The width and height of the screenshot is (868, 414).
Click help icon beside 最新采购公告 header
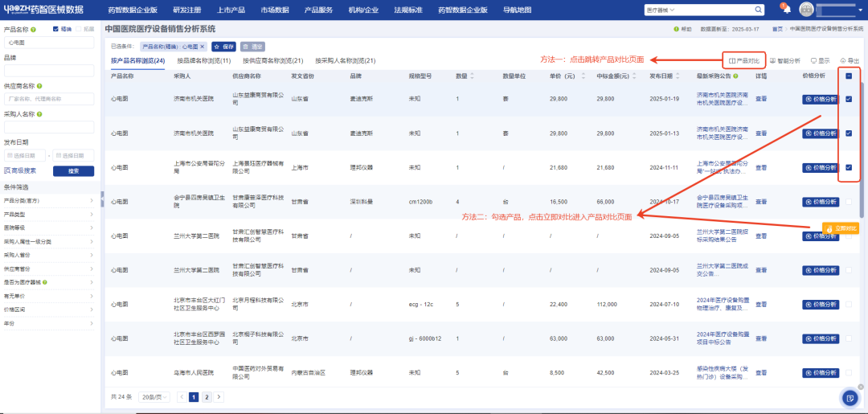(x=735, y=76)
